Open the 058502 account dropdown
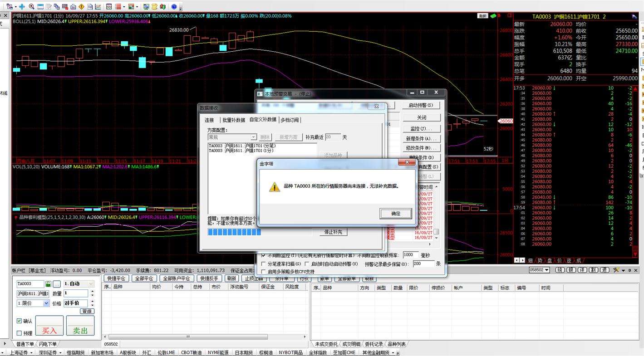The width and height of the screenshot is (644, 356). 546,270
